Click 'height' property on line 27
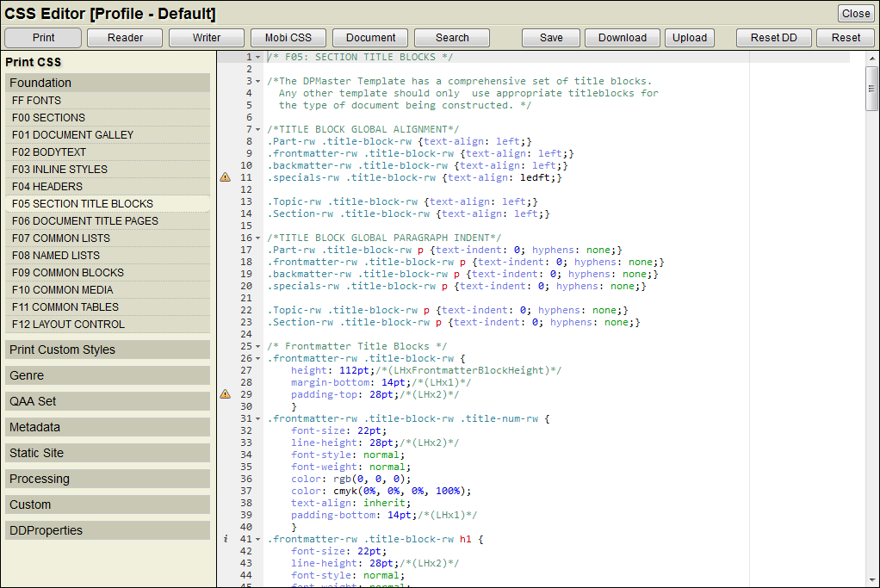This screenshot has height=588, width=880. click(308, 371)
